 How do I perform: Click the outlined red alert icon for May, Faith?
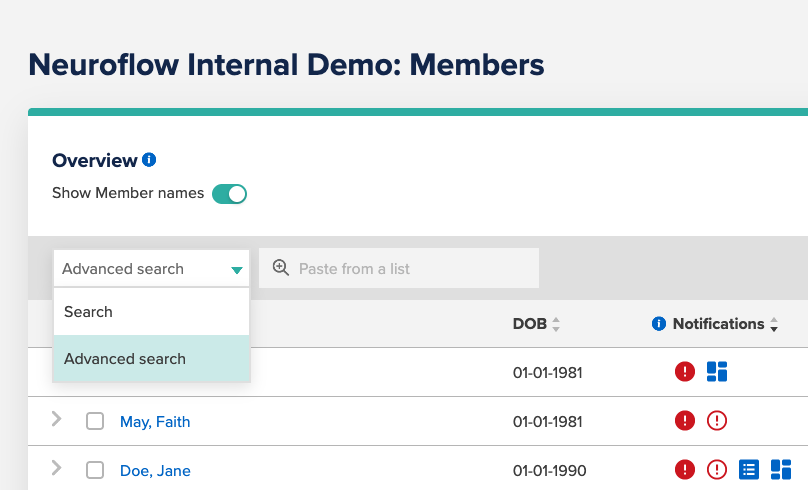click(717, 420)
